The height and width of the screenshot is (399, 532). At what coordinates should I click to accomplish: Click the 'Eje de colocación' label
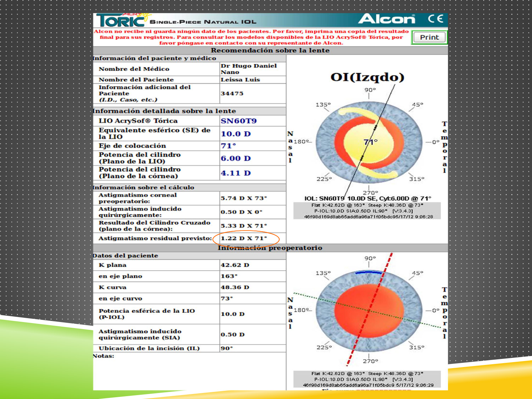[x=132, y=146]
